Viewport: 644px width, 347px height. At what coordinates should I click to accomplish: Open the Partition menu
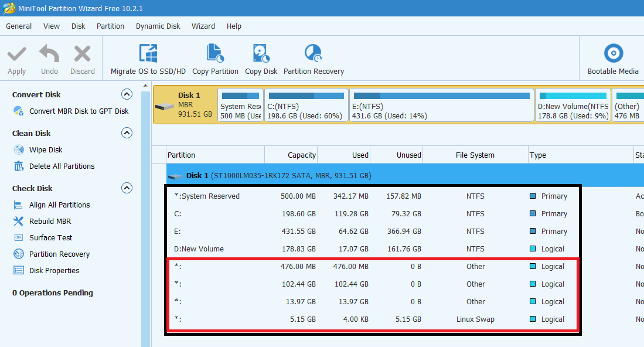click(110, 26)
